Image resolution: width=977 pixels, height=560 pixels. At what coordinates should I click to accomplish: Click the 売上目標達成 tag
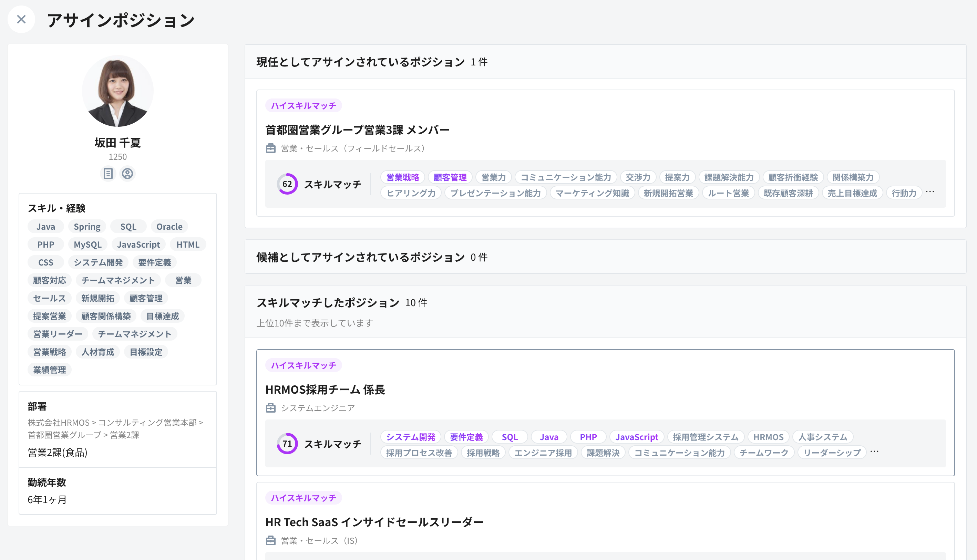pos(852,193)
